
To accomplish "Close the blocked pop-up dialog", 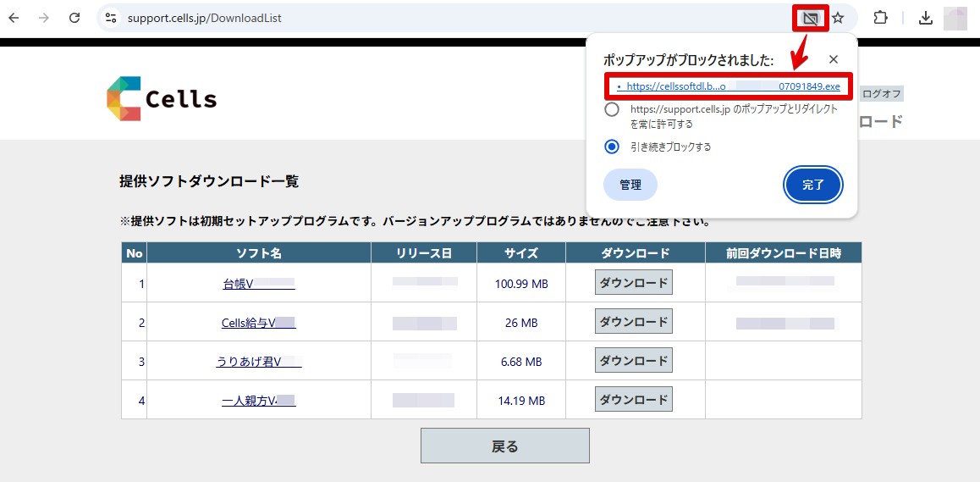I will (x=834, y=59).
